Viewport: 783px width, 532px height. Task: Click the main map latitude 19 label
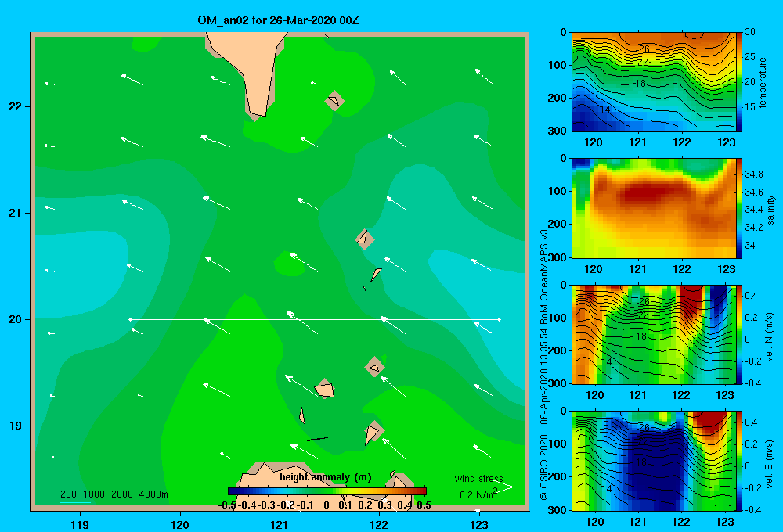click(x=16, y=426)
